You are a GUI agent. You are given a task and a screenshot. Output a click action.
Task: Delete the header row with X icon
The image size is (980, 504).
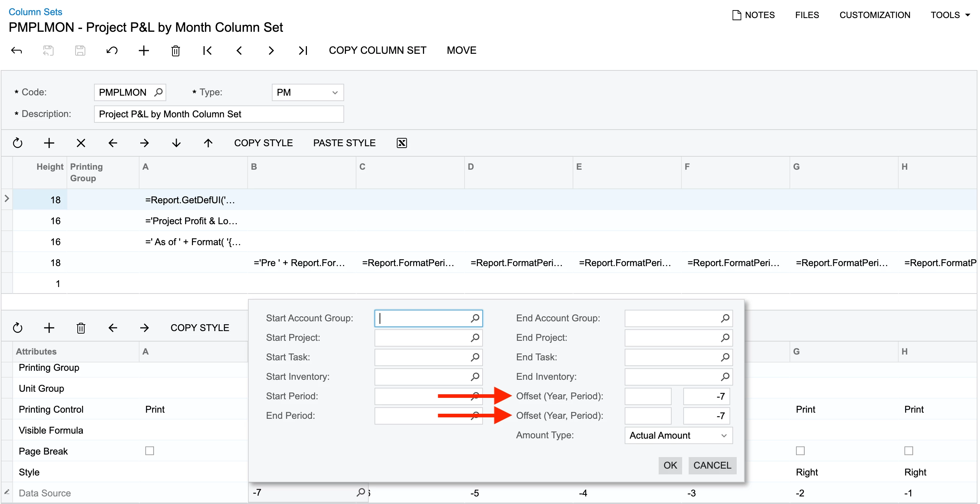click(x=81, y=143)
